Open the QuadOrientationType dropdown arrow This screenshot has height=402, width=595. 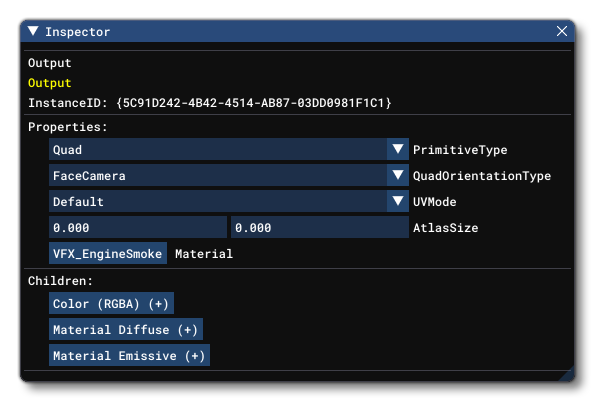click(398, 175)
